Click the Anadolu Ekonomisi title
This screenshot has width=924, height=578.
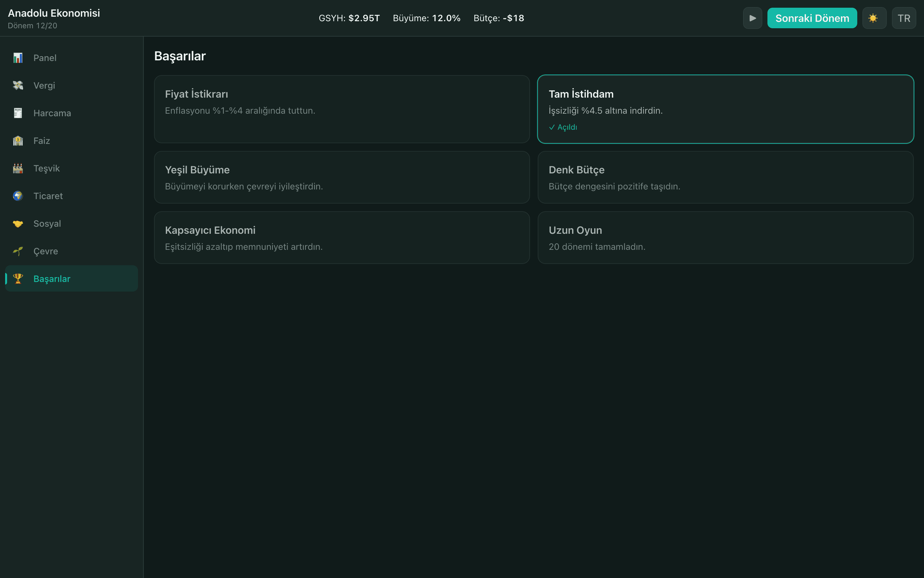(x=54, y=13)
